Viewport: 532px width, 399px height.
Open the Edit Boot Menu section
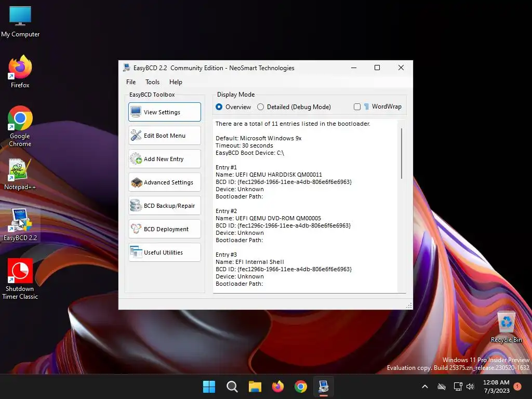click(x=165, y=136)
